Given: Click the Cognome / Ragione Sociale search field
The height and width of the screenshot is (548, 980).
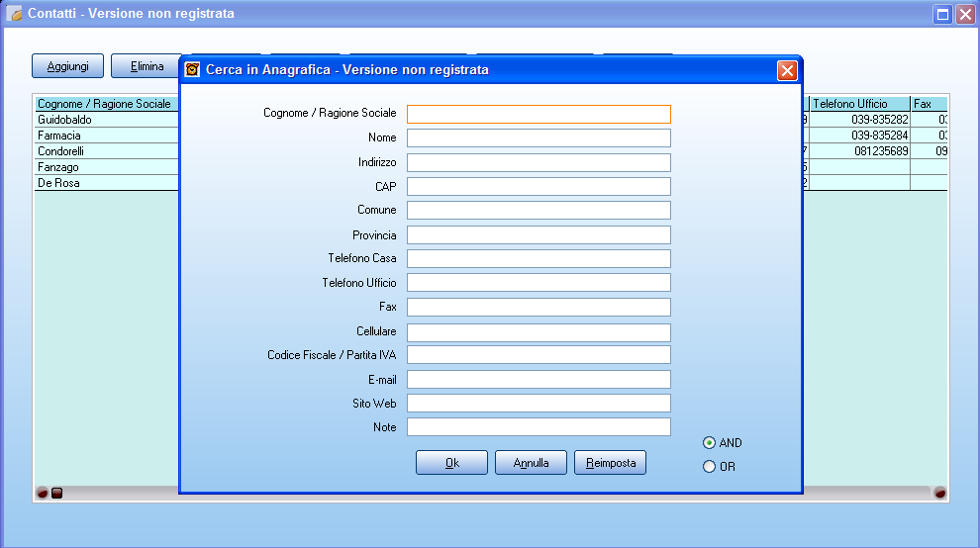Looking at the screenshot, I should pyautogui.click(x=539, y=114).
